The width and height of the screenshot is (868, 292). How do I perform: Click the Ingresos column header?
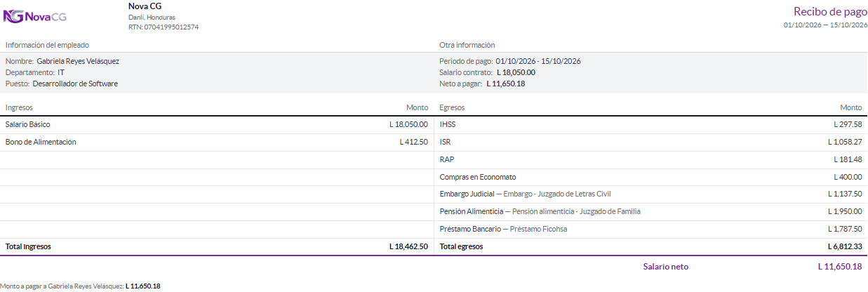(x=19, y=107)
